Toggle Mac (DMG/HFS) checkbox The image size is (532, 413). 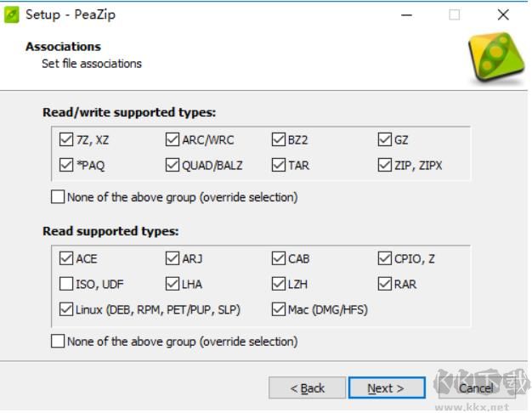279,310
